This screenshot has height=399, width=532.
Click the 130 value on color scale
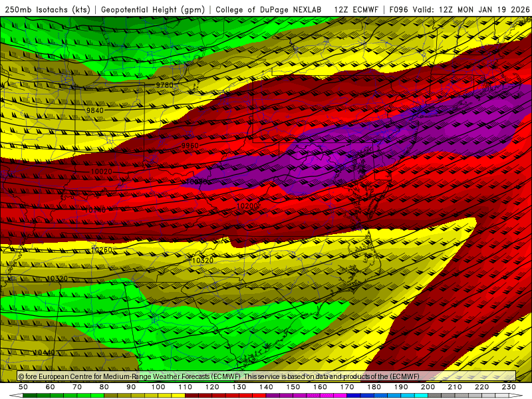pos(239,387)
